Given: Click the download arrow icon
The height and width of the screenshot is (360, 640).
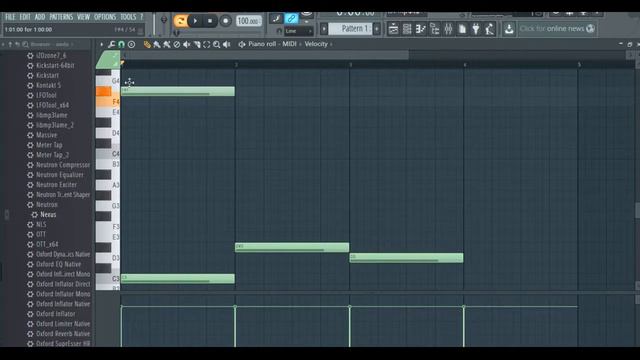Looking at the screenshot, I should click(x=509, y=29).
